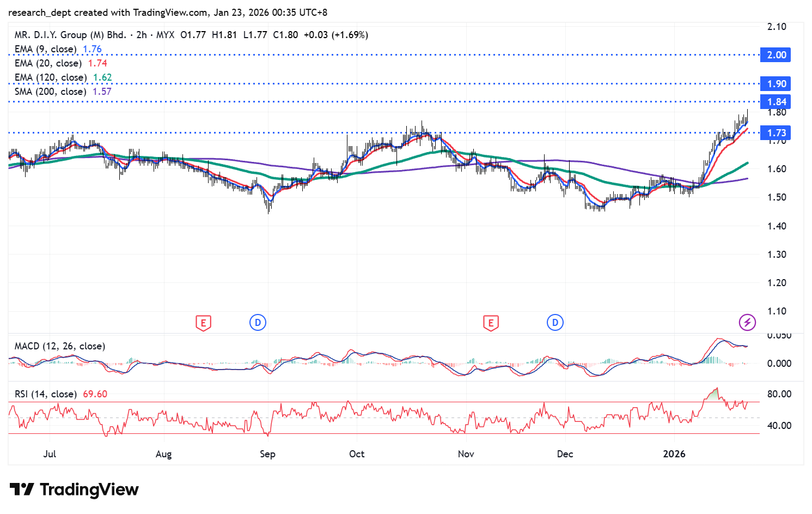Open the dividend marker before December
Viewport: 812px width, 514px height.
pyautogui.click(x=555, y=323)
